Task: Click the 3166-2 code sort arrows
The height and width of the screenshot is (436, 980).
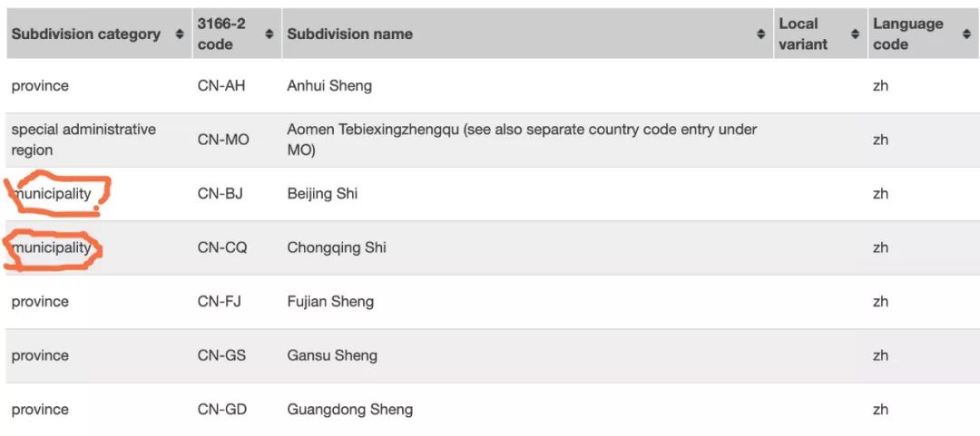Action: point(269,34)
